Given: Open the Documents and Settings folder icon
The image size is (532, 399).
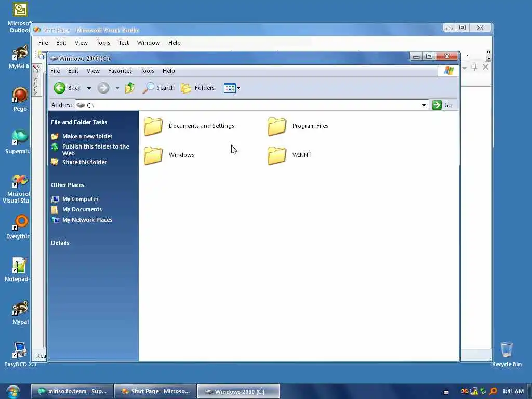Looking at the screenshot, I should 153,126.
